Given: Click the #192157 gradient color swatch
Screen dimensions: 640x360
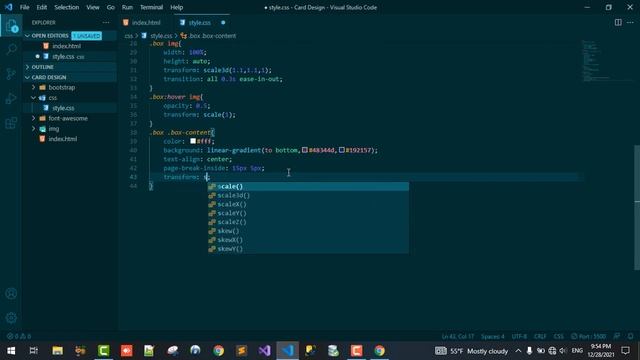Looking at the screenshot, I should (x=342, y=150).
